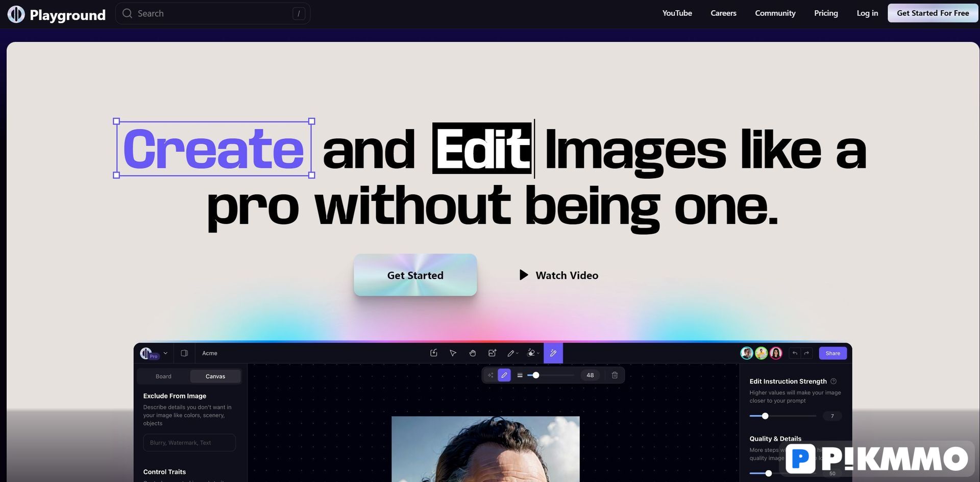The height and width of the screenshot is (482, 980).
Task: Click the highlighted word Edit in headline
Action: tap(482, 149)
